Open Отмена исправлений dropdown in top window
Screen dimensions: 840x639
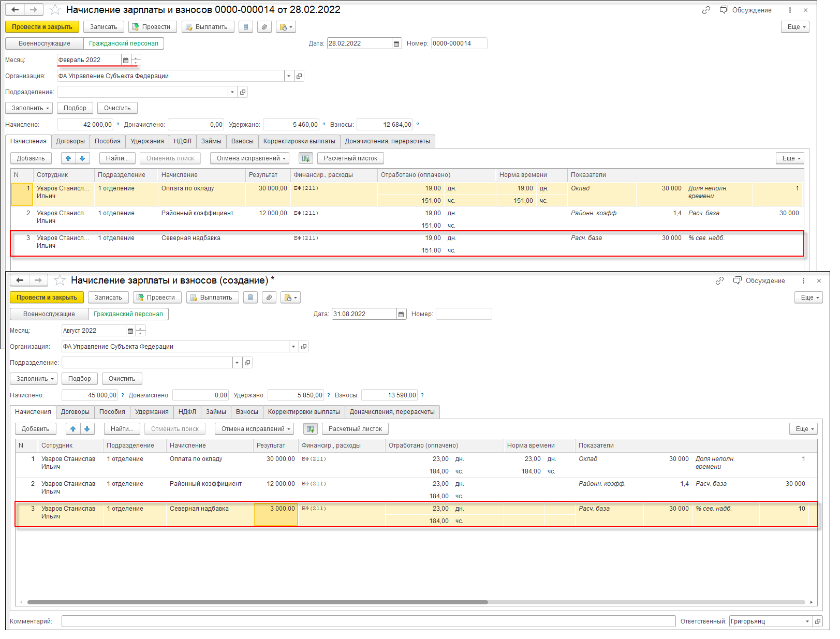pos(249,158)
